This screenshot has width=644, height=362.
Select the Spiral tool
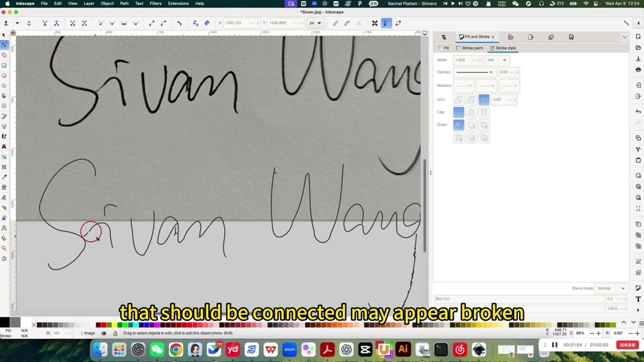pyautogui.click(x=4, y=106)
